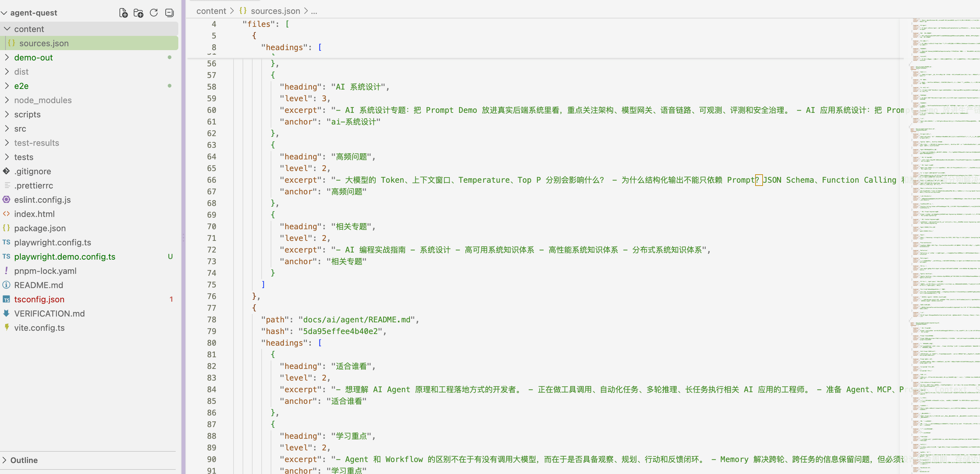This screenshot has width=980, height=474.
Task: Click the TS icon beside playwright.config.ts
Action: coord(6,242)
